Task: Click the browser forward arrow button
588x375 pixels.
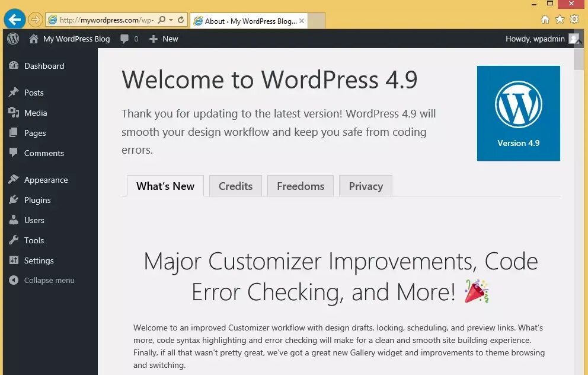Action: (35, 20)
